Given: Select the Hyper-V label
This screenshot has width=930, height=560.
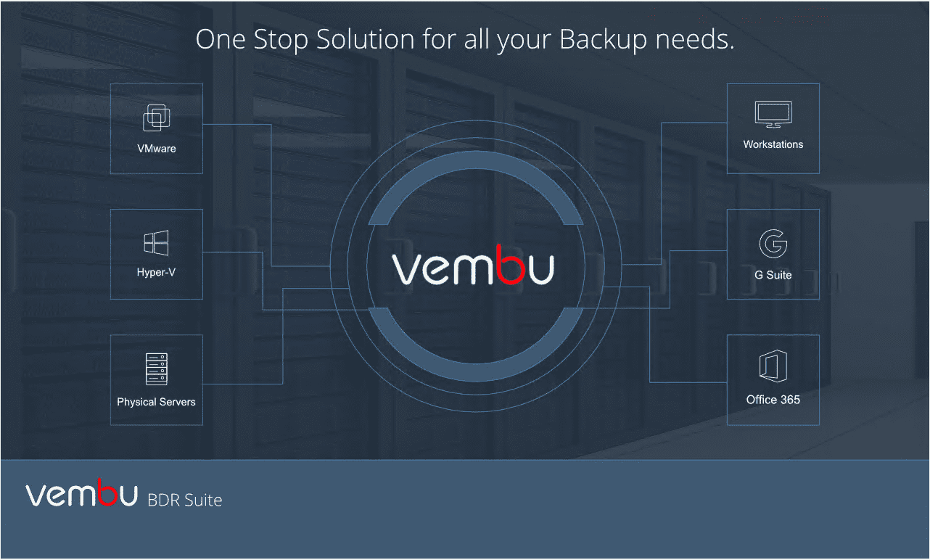Looking at the screenshot, I should pyautogui.click(x=156, y=273).
